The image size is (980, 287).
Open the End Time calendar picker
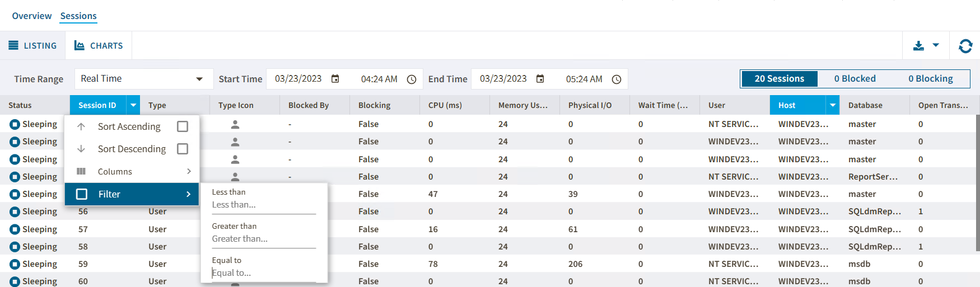(x=540, y=79)
